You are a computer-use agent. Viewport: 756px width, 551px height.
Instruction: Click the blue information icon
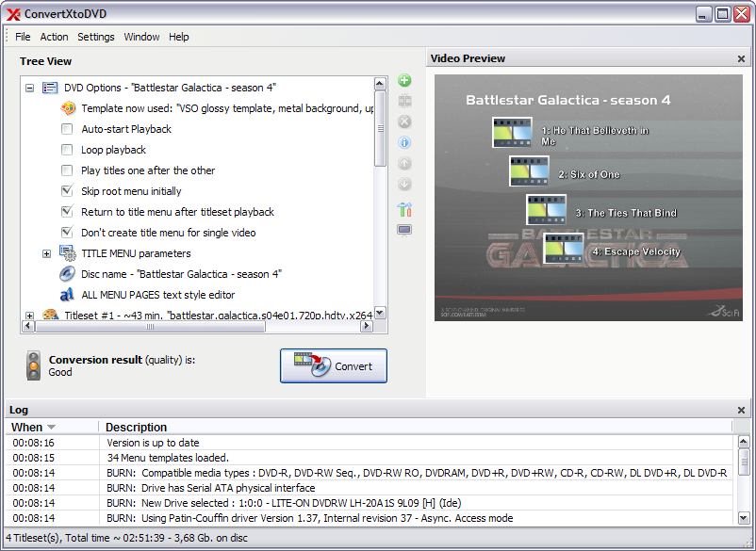point(404,142)
